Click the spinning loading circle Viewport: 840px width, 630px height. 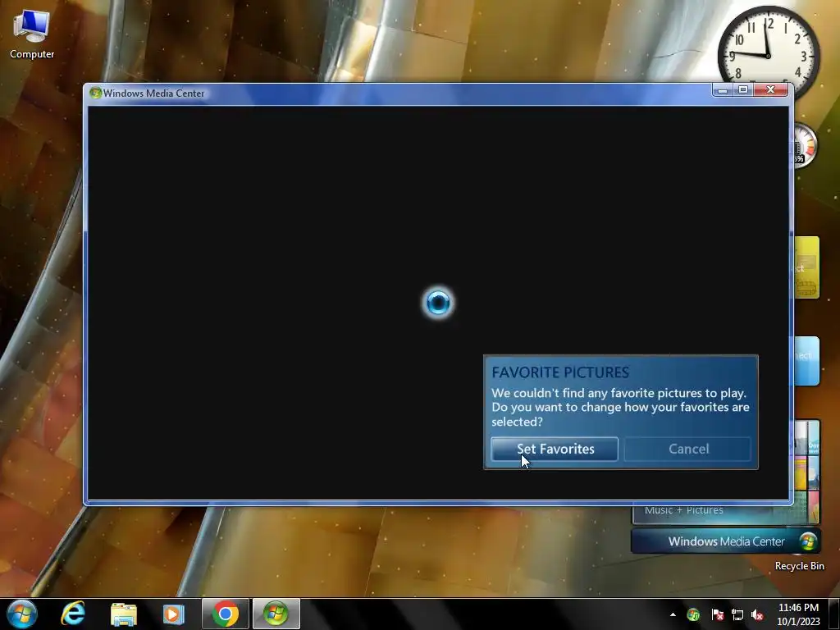(438, 303)
